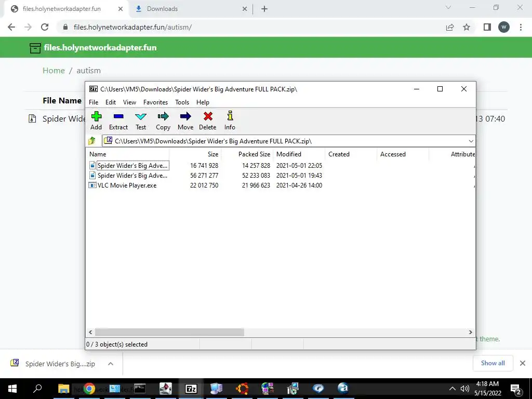The image size is (532, 399).
Task: Open archive Info from the toolbar
Action: pyautogui.click(x=230, y=121)
